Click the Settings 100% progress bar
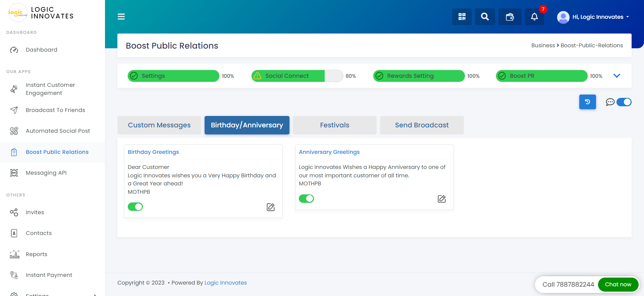The height and width of the screenshot is (296, 644). (x=173, y=76)
